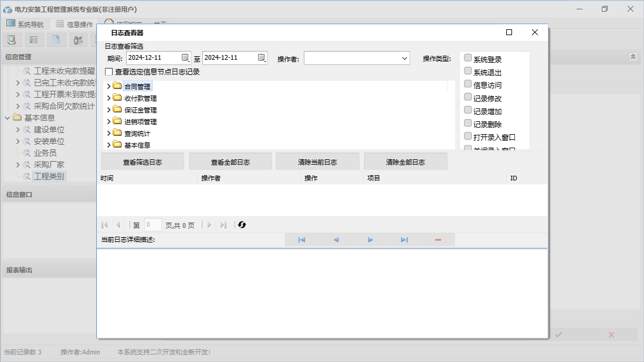644x362 pixels.
Task: Expand the 合同管理 folder node
Action: click(109, 87)
